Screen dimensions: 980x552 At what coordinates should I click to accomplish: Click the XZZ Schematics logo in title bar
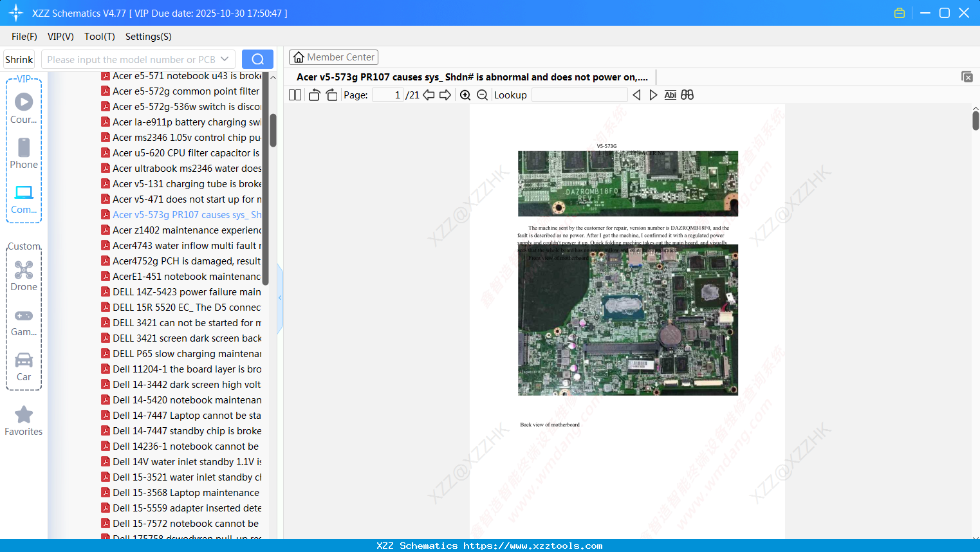click(16, 13)
